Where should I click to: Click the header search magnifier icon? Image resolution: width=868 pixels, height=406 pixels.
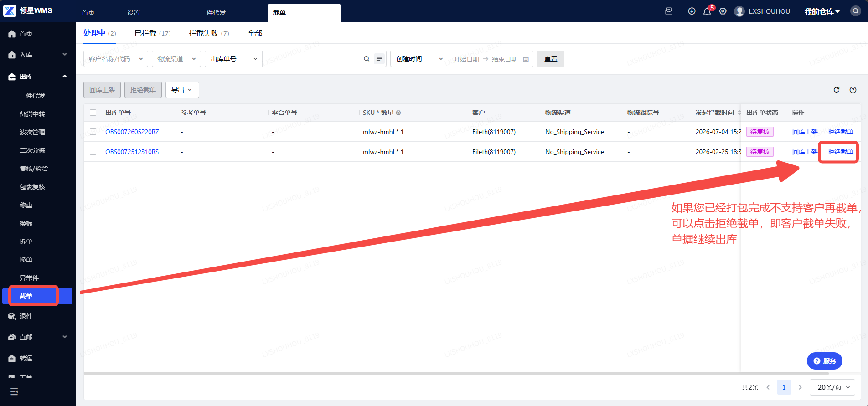point(856,11)
